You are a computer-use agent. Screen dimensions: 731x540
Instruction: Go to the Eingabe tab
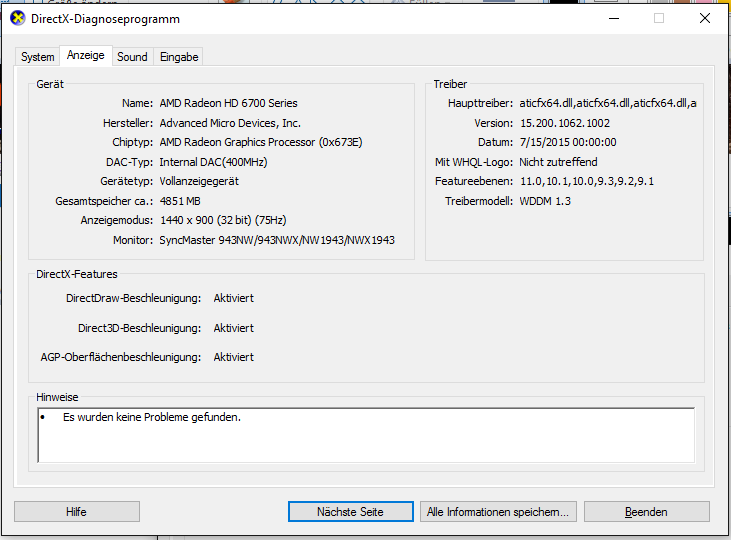click(179, 57)
